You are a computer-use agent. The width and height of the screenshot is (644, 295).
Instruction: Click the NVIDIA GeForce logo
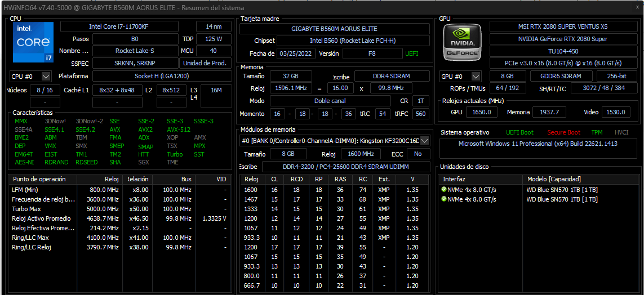[x=463, y=42]
